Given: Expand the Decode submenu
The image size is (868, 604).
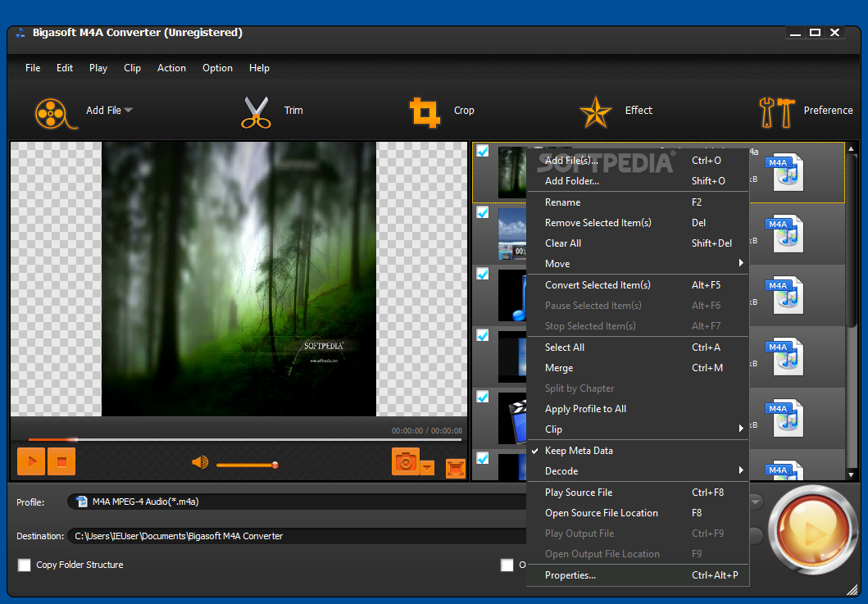Looking at the screenshot, I should point(638,471).
